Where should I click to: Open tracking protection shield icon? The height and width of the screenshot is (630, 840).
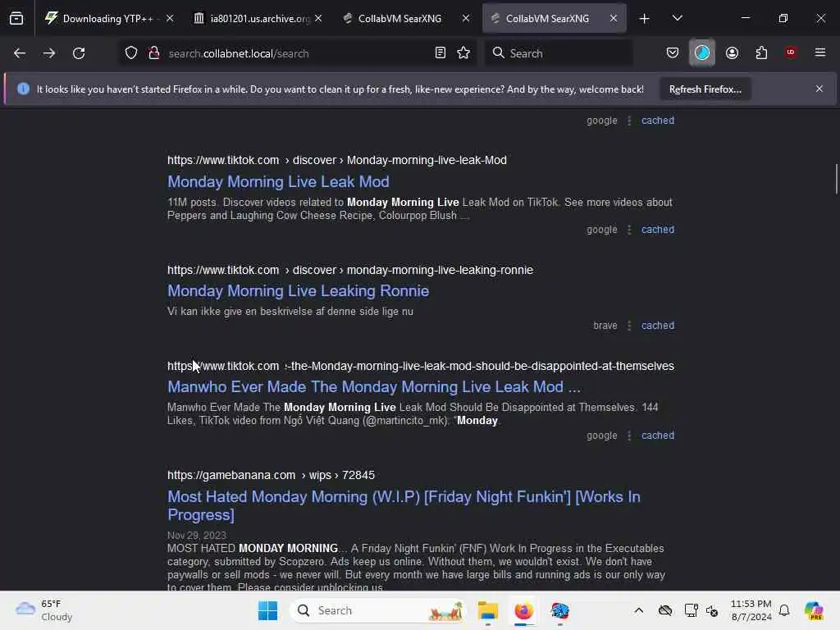pyautogui.click(x=131, y=52)
